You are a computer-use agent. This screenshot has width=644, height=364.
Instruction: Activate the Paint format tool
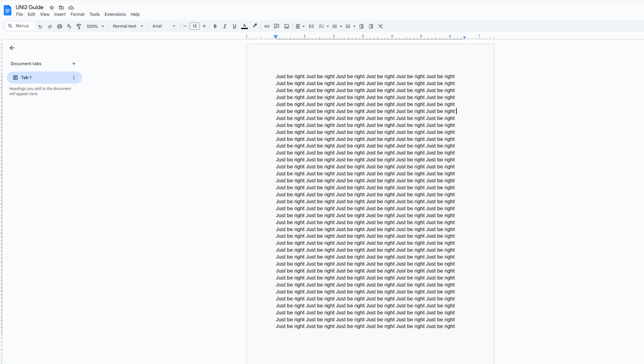tap(79, 26)
